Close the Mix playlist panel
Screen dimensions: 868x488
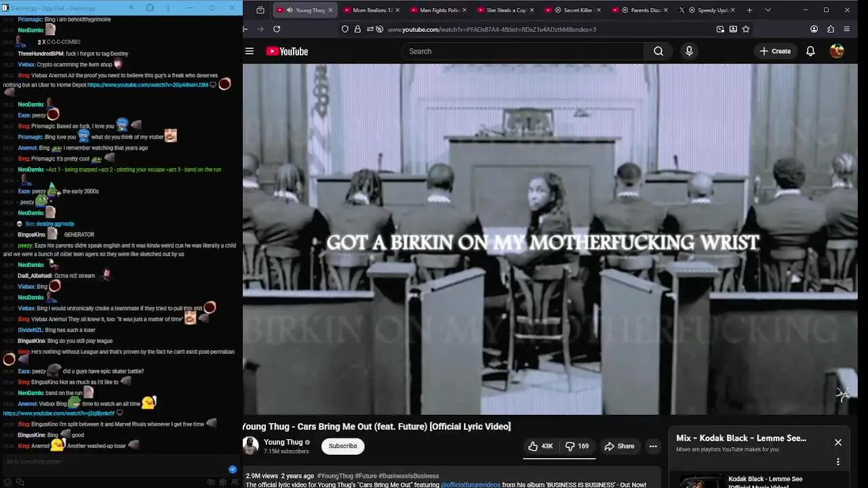(x=838, y=443)
